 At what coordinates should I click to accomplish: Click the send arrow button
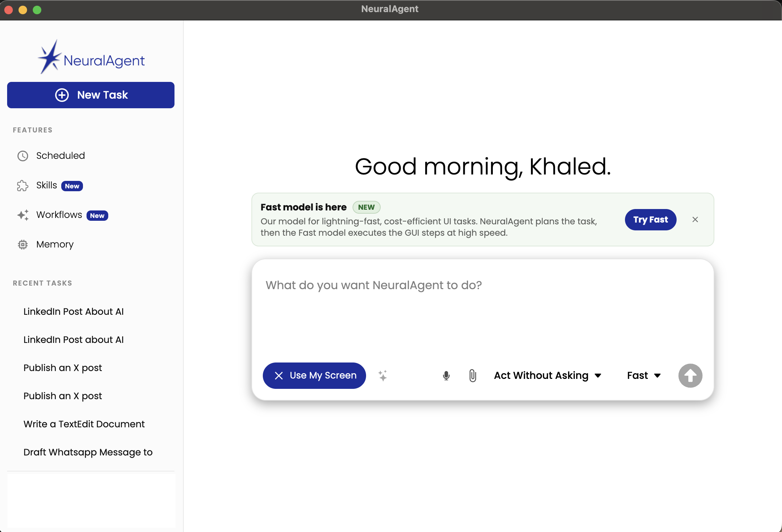[690, 376]
